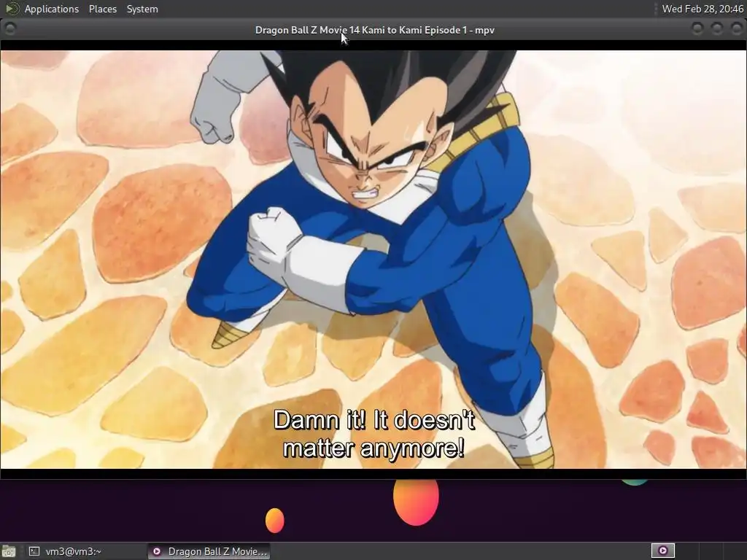Open the Applications menu
The image size is (747, 560).
[52, 9]
